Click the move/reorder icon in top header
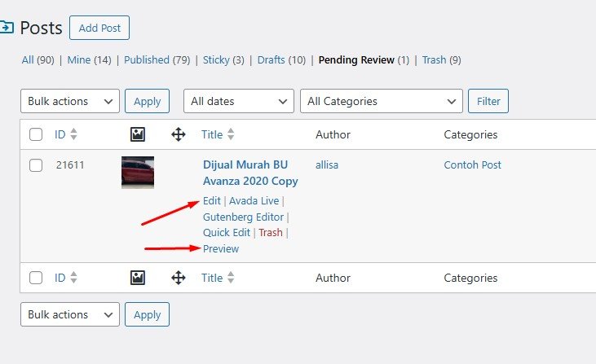The width and height of the screenshot is (596, 364). [179, 134]
